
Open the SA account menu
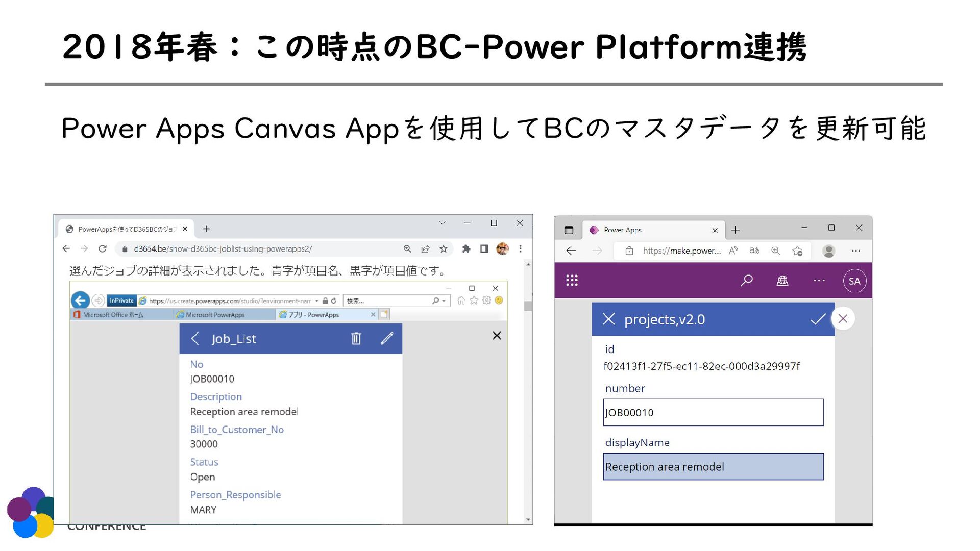pyautogui.click(x=855, y=281)
